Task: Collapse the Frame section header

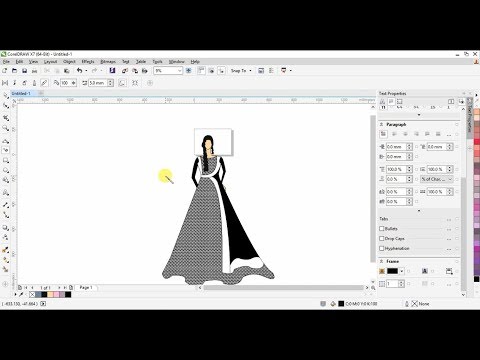Action: point(382,261)
